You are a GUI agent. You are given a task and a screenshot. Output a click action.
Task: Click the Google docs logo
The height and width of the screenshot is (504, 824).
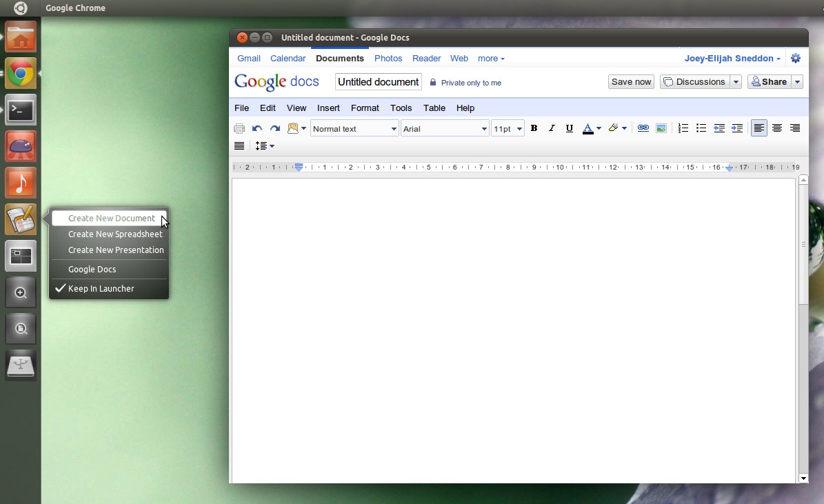(277, 82)
